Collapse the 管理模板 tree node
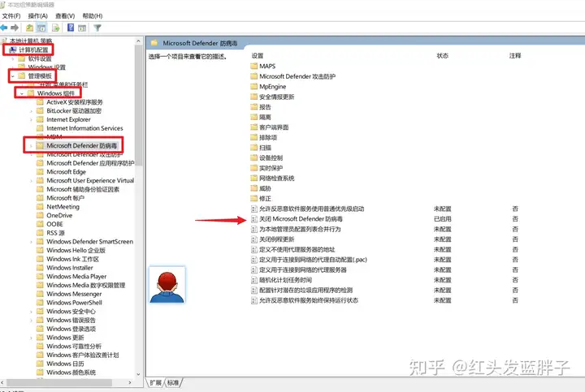The image size is (585, 392). click(13, 76)
